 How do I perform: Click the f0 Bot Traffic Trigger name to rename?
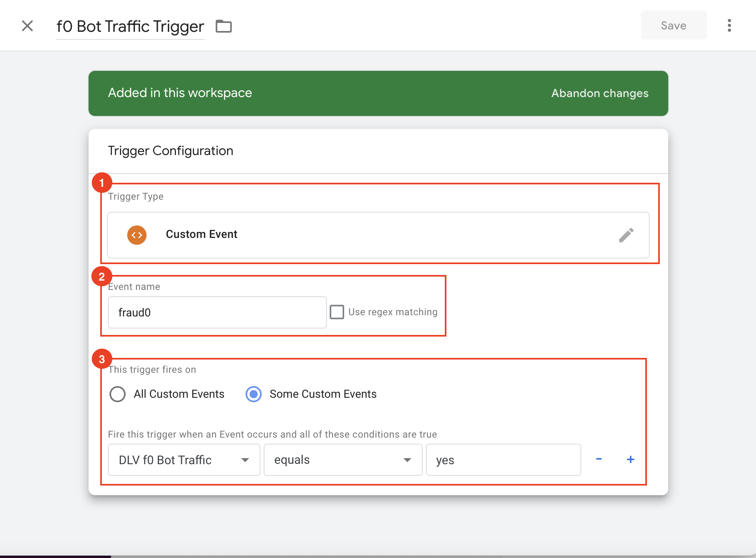[130, 27]
